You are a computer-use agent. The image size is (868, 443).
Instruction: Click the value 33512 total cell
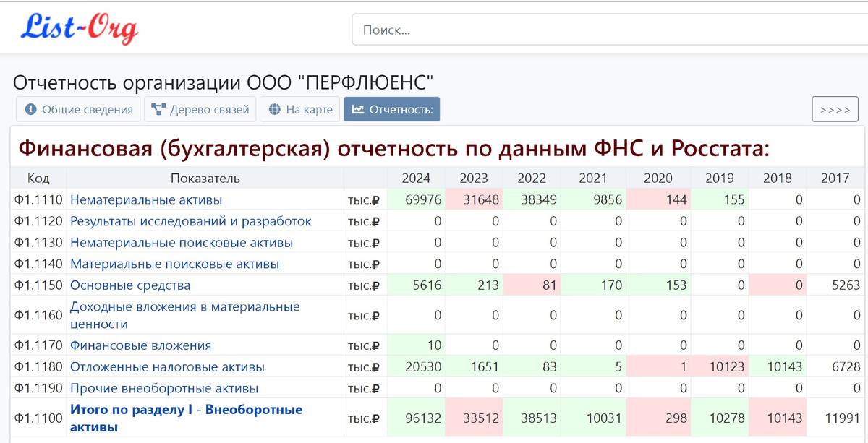click(x=474, y=418)
